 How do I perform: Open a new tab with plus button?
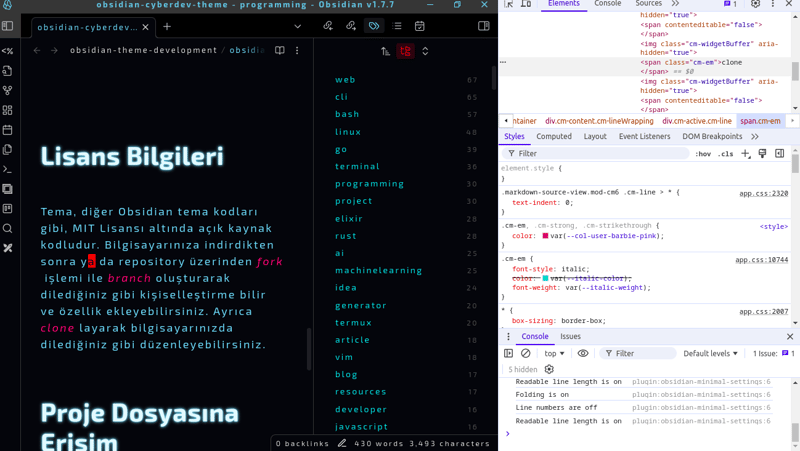pos(167,27)
